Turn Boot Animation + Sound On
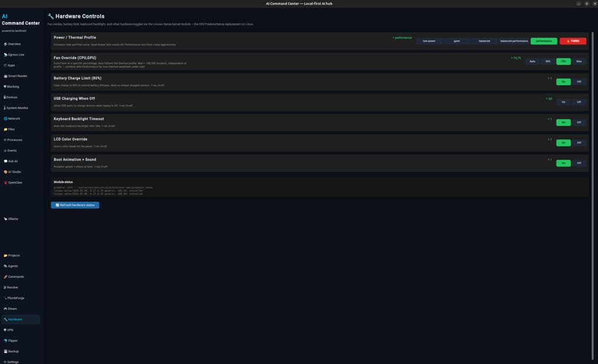Image resolution: width=598 pixels, height=364 pixels. tap(564, 163)
